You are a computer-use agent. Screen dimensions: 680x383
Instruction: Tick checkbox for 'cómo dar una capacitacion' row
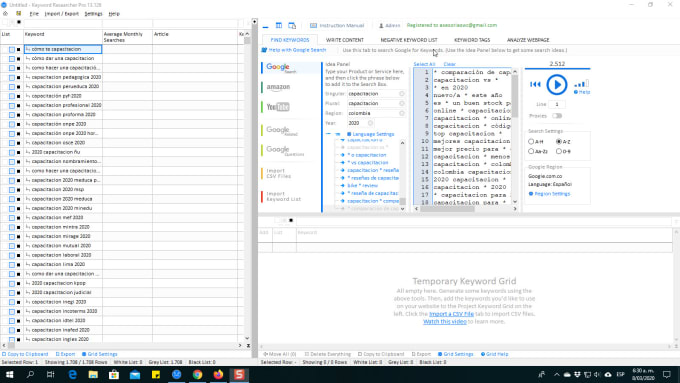12,59
